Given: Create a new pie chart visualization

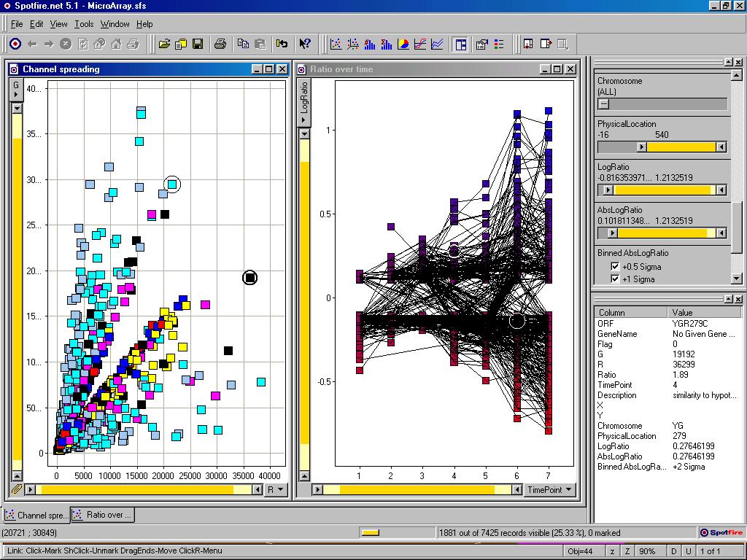Looking at the screenshot, I should click(403, 44).
